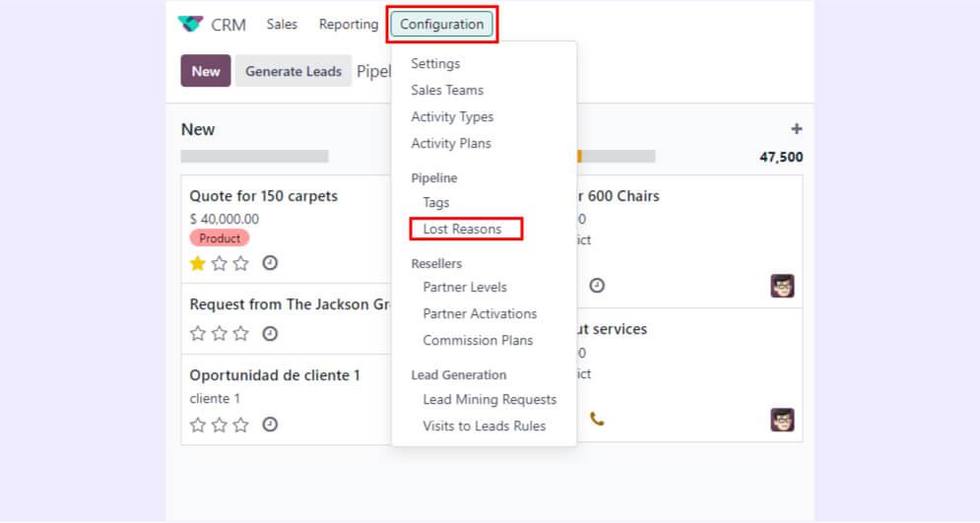980x523 pixels.
Task: Set third priority star on Oportunidad de cliente 1
Action: [240, 425]
